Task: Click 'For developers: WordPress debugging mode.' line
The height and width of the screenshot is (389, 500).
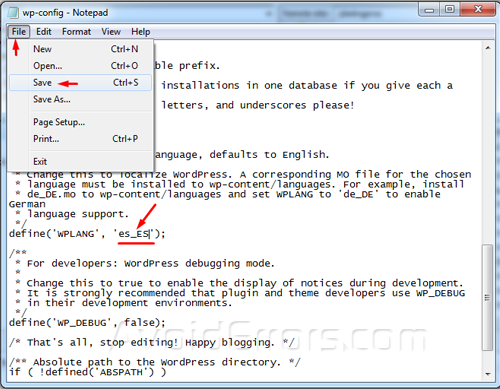Action: [151, 264]
